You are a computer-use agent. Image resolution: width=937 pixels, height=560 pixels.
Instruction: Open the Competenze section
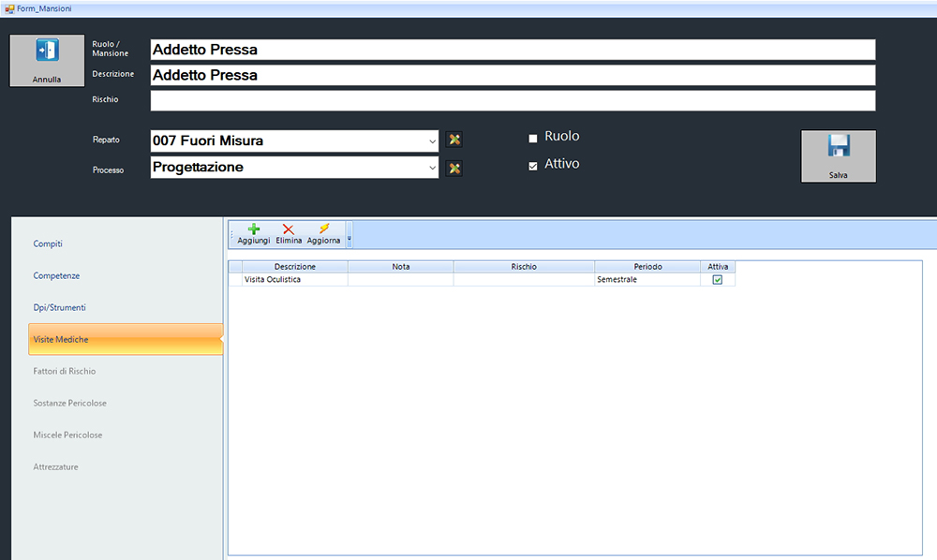pyautogui.click(x=56, y=276)
